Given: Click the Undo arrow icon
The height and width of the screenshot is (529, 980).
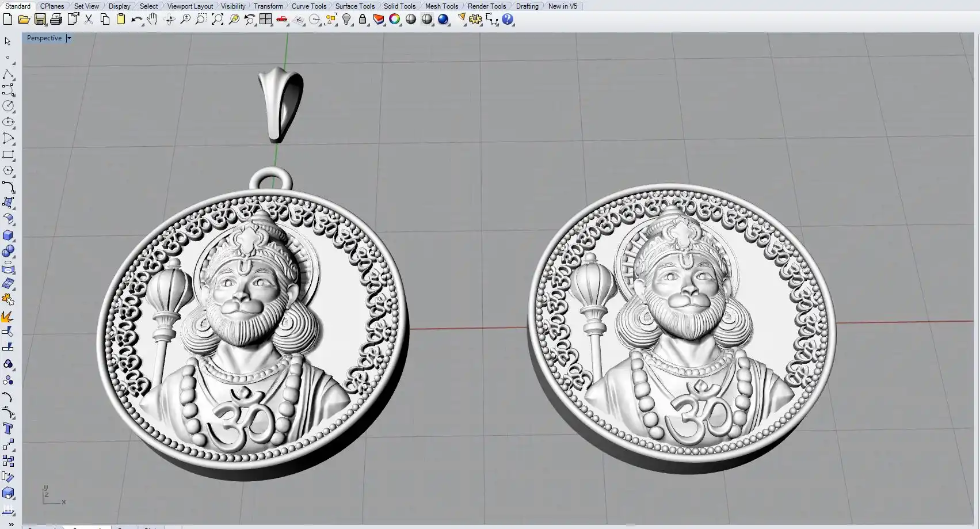Looking at the screenshot, I should click(136, 20).
